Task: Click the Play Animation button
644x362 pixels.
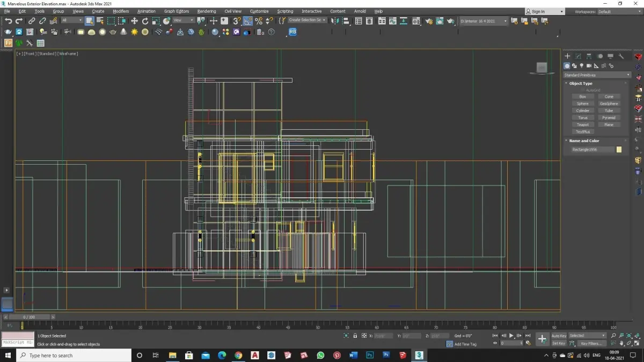Action: [511, 336]
